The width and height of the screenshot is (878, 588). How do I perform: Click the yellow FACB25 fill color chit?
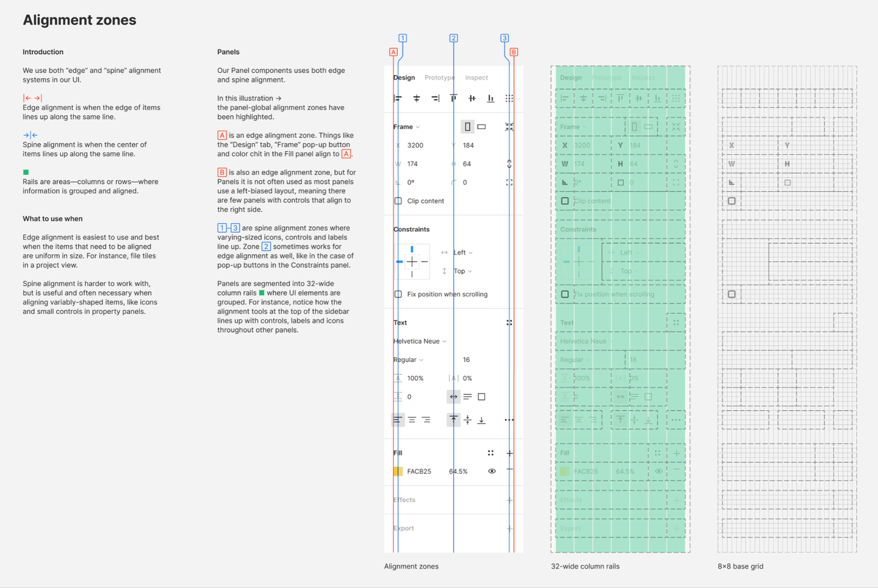[398, 471]
